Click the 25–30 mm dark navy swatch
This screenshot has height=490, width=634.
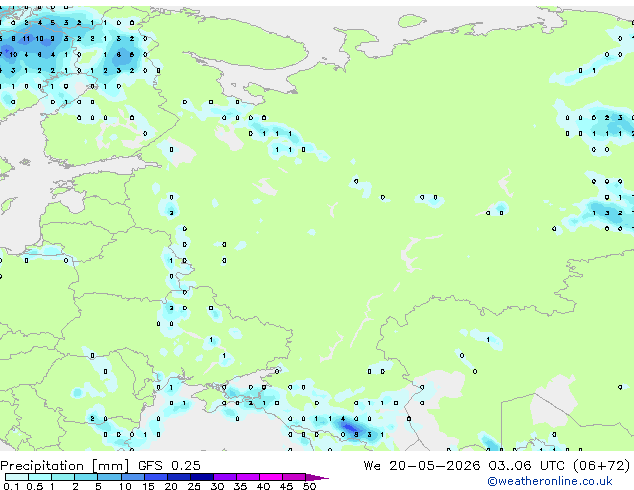point(201,477)
